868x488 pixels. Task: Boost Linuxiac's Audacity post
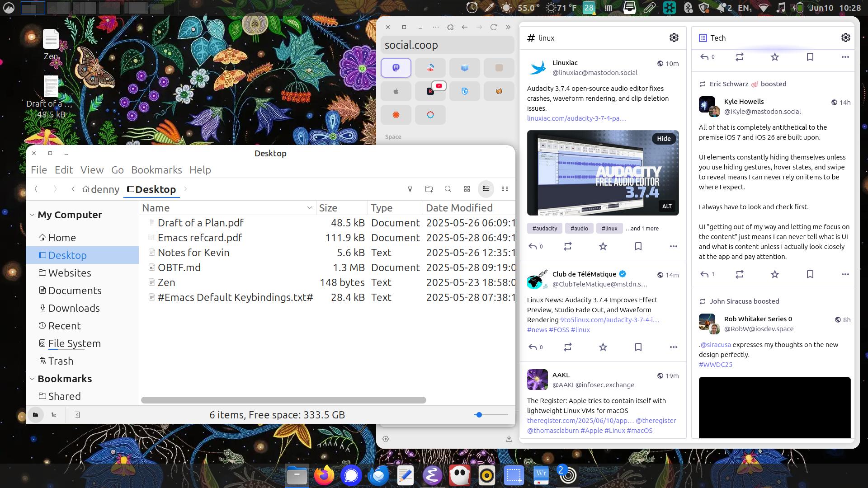(x=567, y=246)
